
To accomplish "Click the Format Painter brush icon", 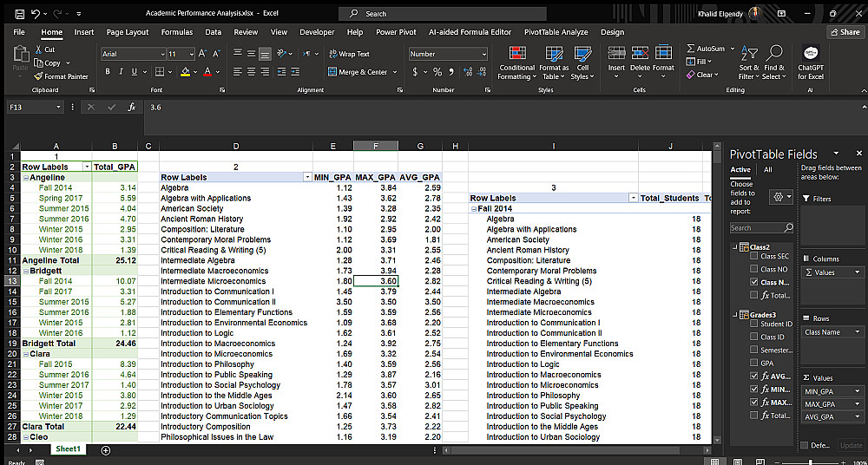I will tap(39, 76).
